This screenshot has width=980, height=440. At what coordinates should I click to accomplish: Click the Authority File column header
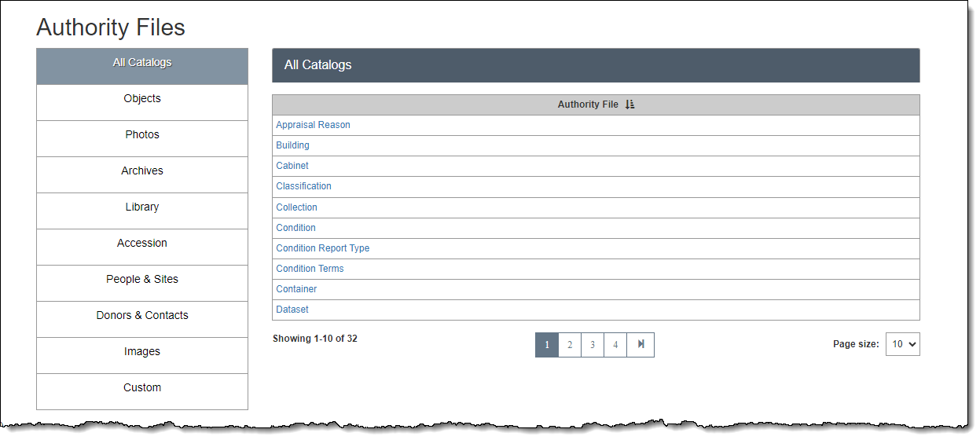tap(588, 104)
